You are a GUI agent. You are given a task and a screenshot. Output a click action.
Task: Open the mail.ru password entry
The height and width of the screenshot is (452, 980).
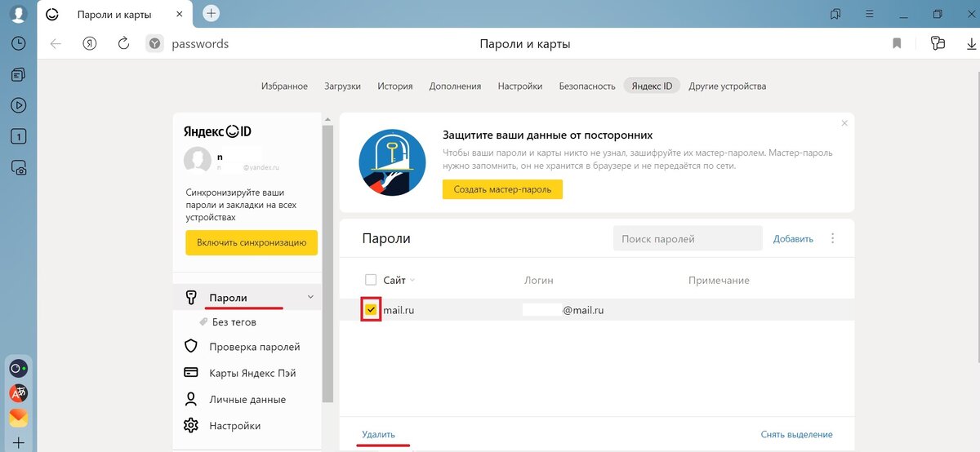pos(596,310)
